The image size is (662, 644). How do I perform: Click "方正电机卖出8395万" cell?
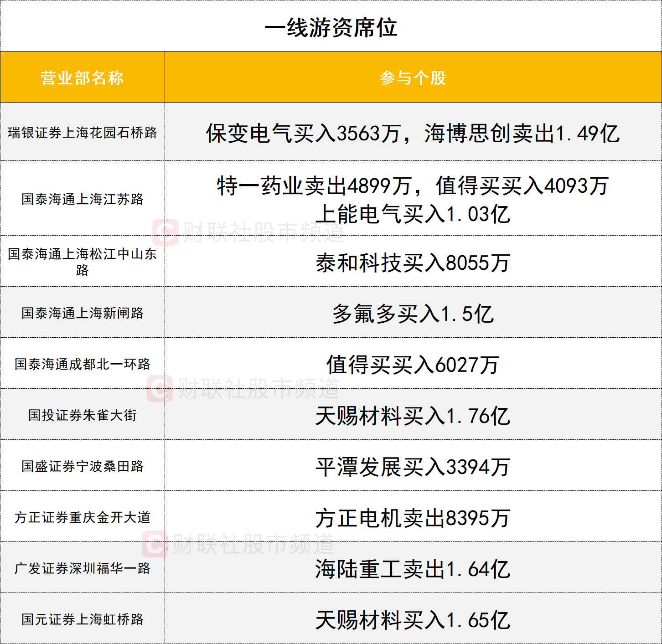click(413, 516)
